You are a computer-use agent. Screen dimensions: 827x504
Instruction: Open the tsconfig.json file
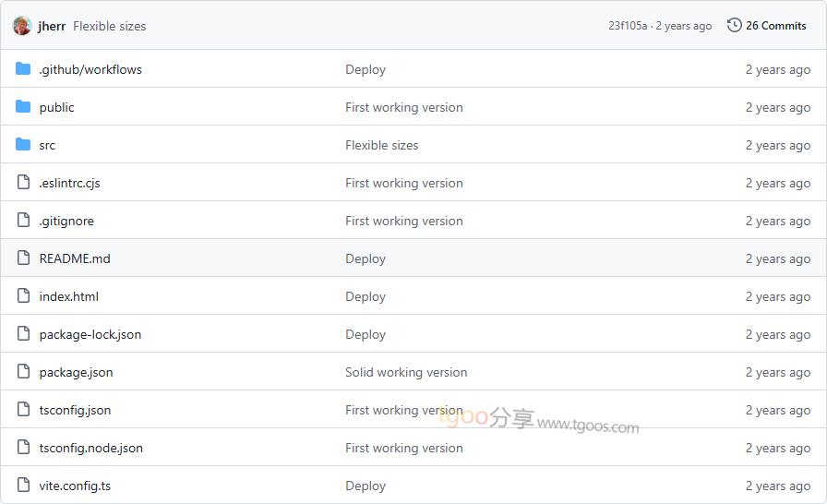(x=75, y=410)
